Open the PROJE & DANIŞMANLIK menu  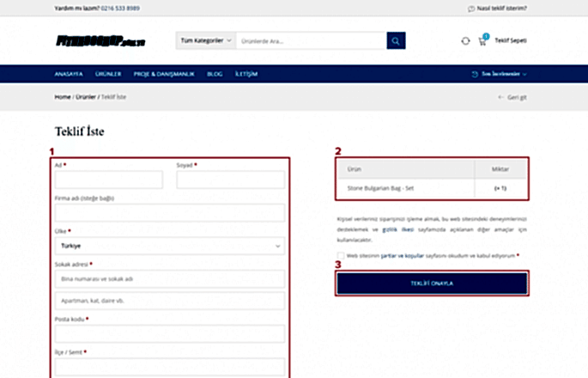(x=163, y=74)
